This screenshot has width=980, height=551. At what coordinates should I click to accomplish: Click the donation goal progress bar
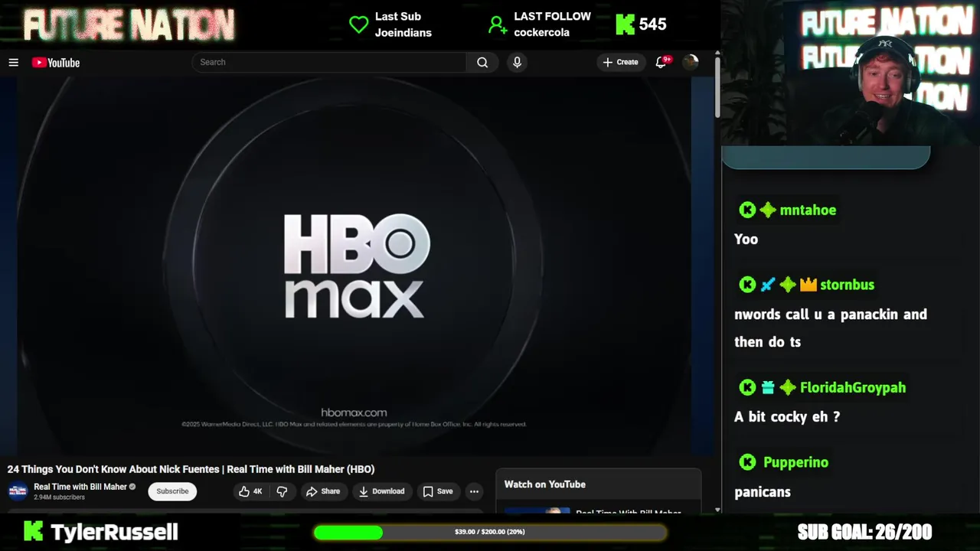490,532
